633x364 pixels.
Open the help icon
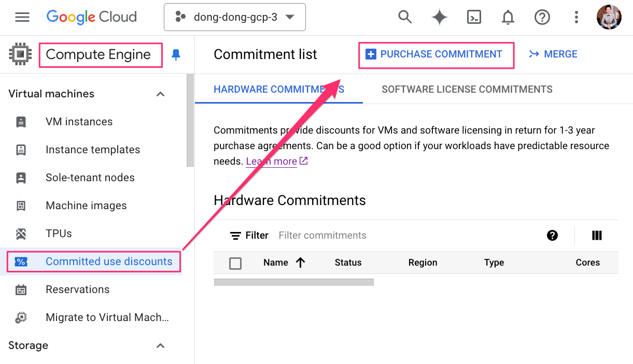pyautogui.click(x=542, y=17)
